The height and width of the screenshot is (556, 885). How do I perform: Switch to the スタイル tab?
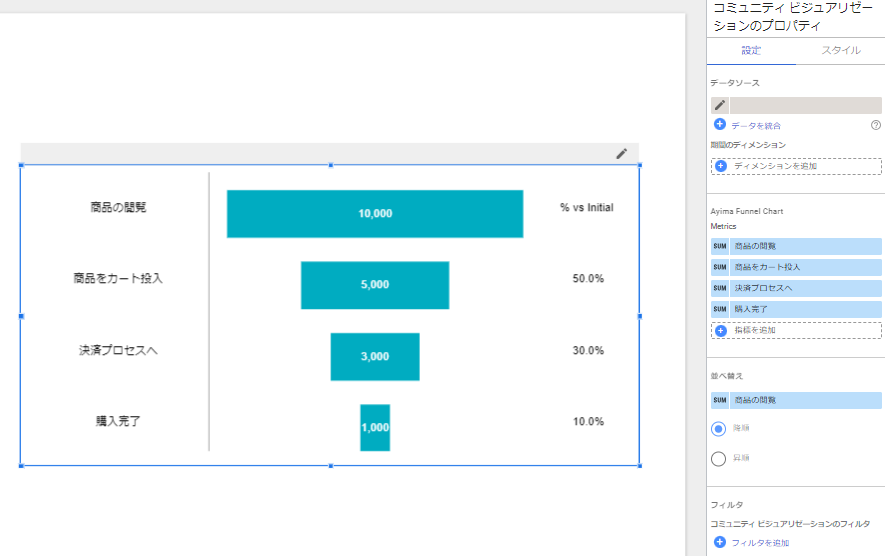[x=840, y=50]
